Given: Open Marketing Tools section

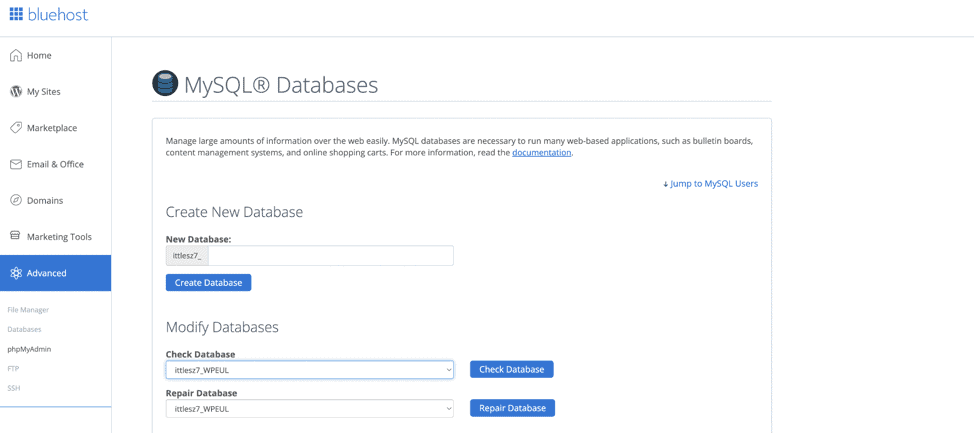Looking at the screenshot, I should click(55, 237).
